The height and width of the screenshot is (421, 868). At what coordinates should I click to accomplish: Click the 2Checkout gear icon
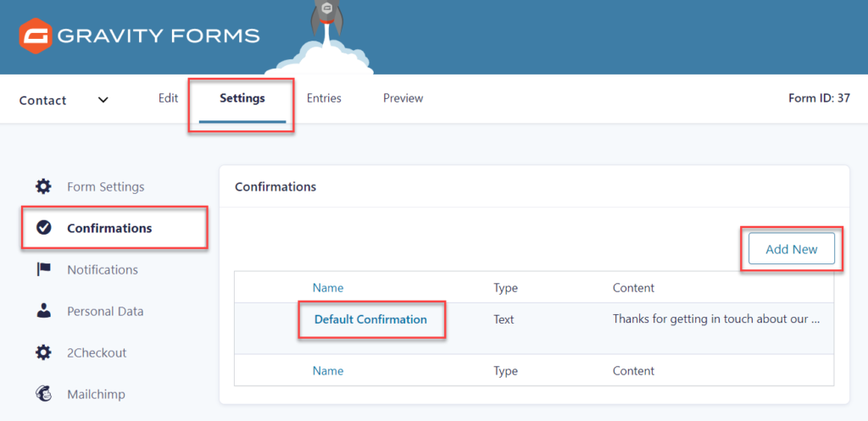pos(43,352)
